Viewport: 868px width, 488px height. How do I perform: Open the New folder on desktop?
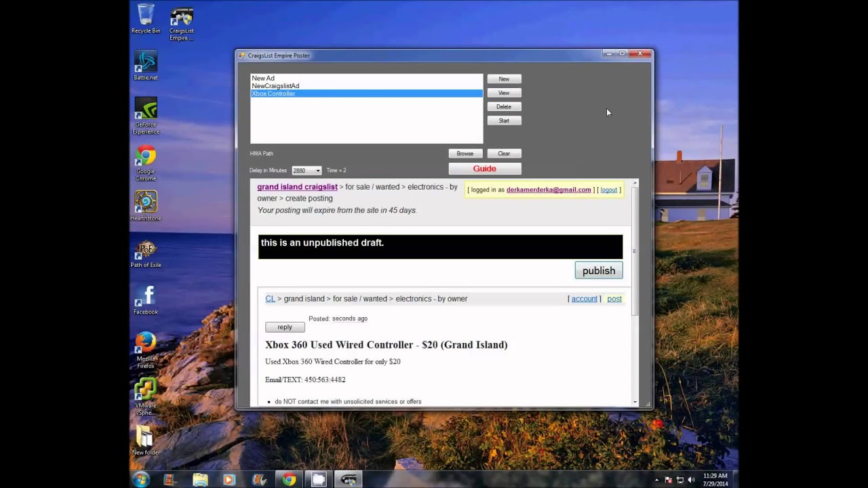[x=145, y=441]
